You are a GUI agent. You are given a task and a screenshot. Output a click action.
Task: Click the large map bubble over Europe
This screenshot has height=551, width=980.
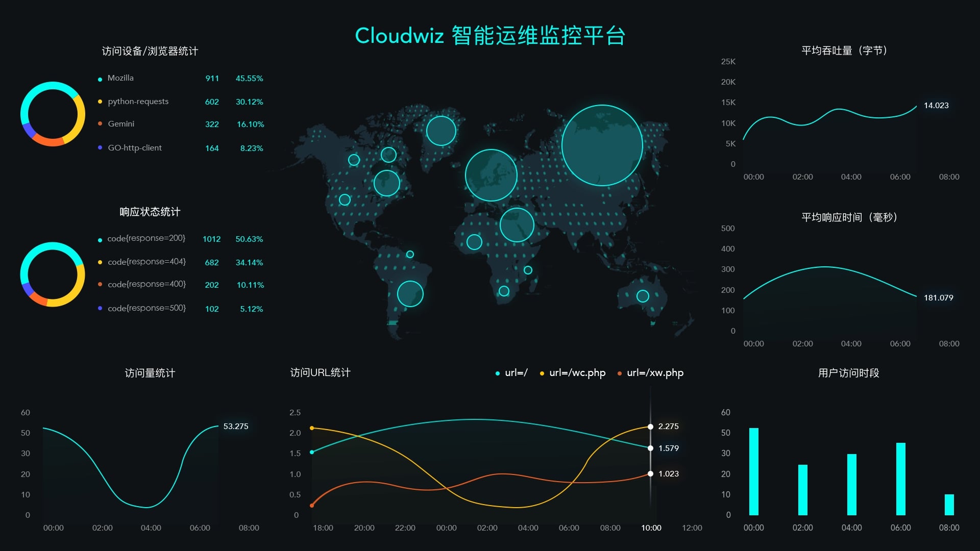(x=491, y=175)
